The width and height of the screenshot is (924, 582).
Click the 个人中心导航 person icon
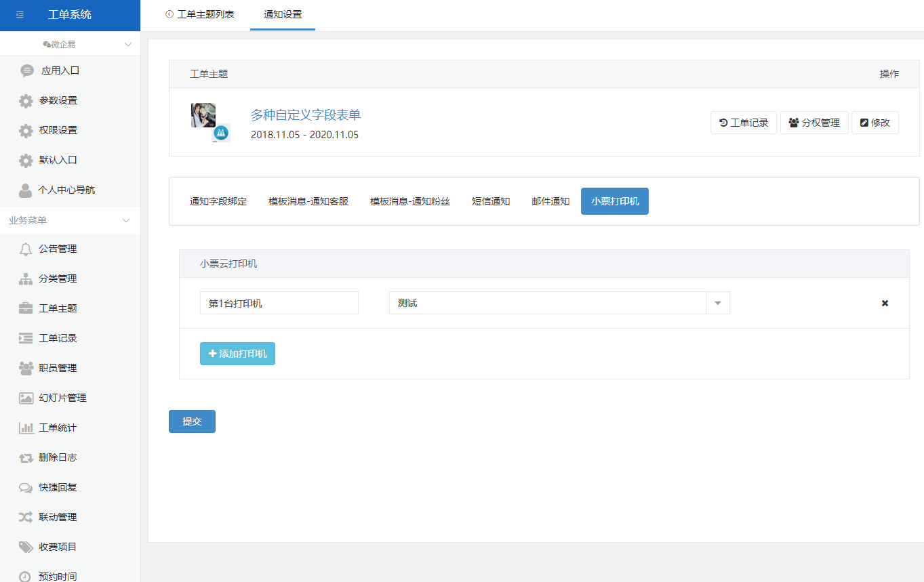pos(26,190)
